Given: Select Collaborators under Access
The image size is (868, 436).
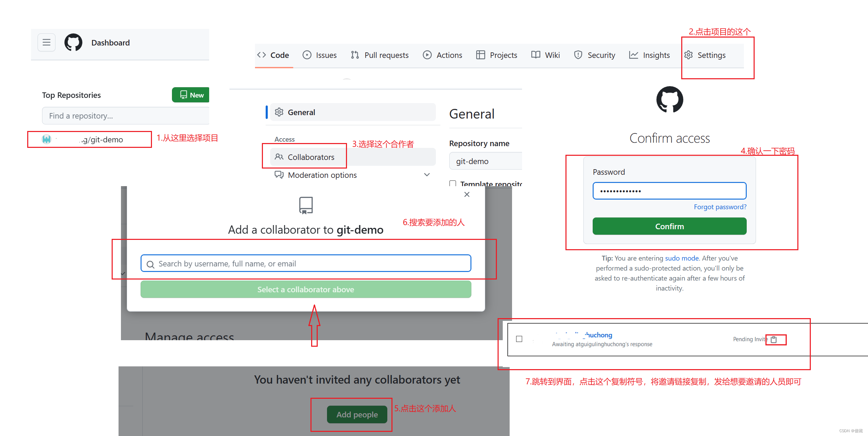Looking at the screenshot, I should 353,157.
